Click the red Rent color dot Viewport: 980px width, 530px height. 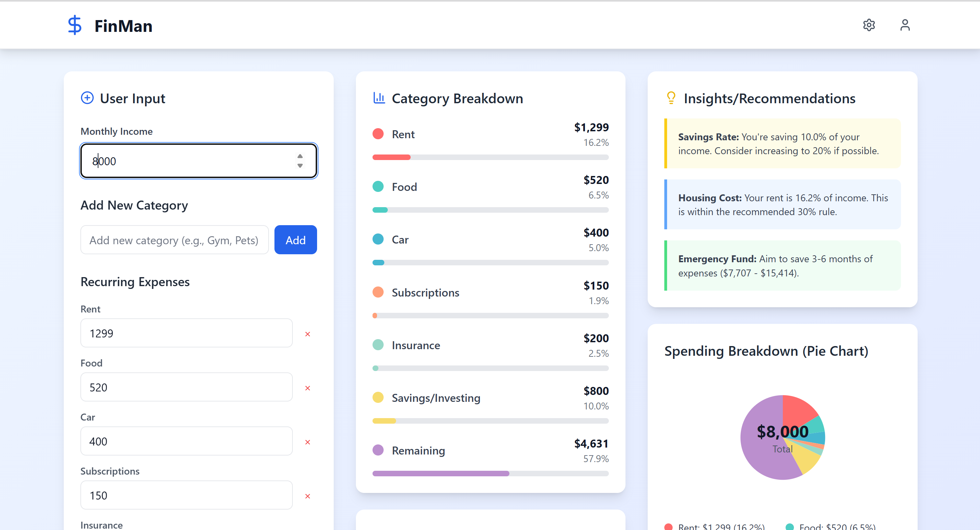click(378, 134)
